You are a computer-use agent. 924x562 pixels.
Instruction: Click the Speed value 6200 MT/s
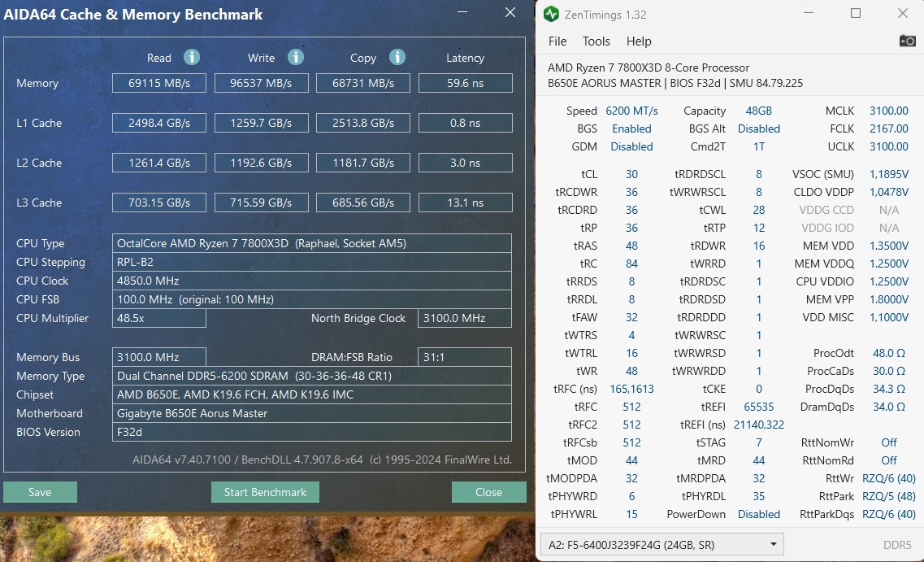point(631,111)
